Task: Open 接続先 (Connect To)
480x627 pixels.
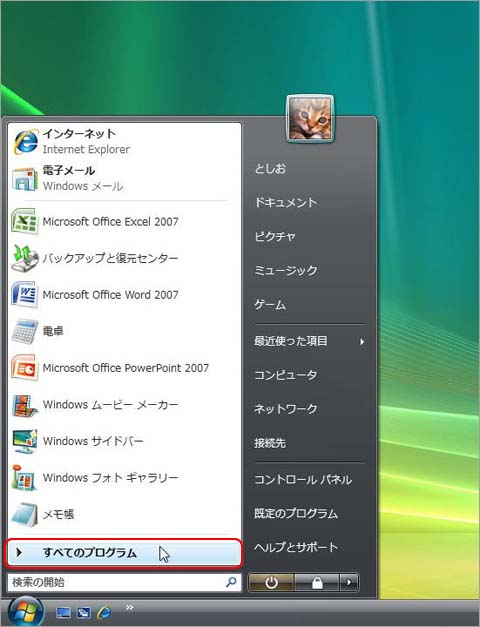Action: pyautogui.click(x=270, y=443)
